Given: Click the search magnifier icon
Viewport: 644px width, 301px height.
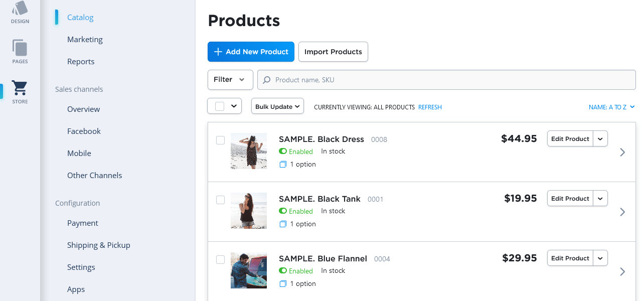Looking at the screenshot, I should pyautogui.click(x=267, y=80).
